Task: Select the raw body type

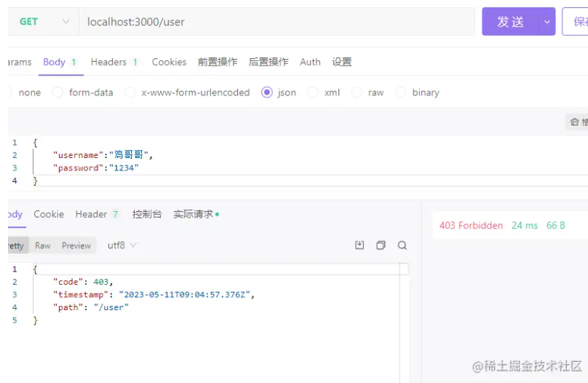Action: [x=367, y=92]
